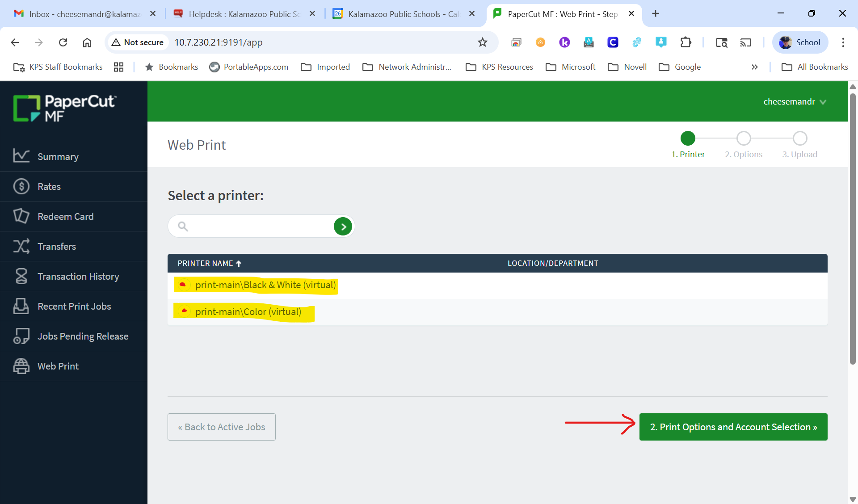858x504 pixels.
Task: Click the Summary chart icon in sidebar
Action: (21, 156)
